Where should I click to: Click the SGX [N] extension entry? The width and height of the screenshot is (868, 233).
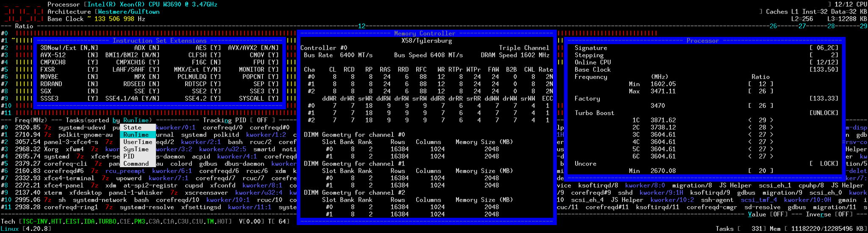[x=69, y=91]
